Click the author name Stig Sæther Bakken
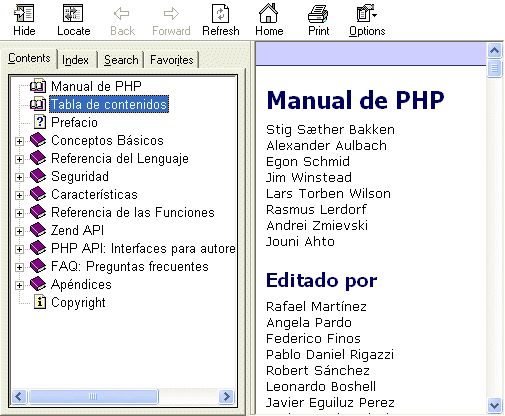This screenshot has width=505, height=416. tap(330, 130)
